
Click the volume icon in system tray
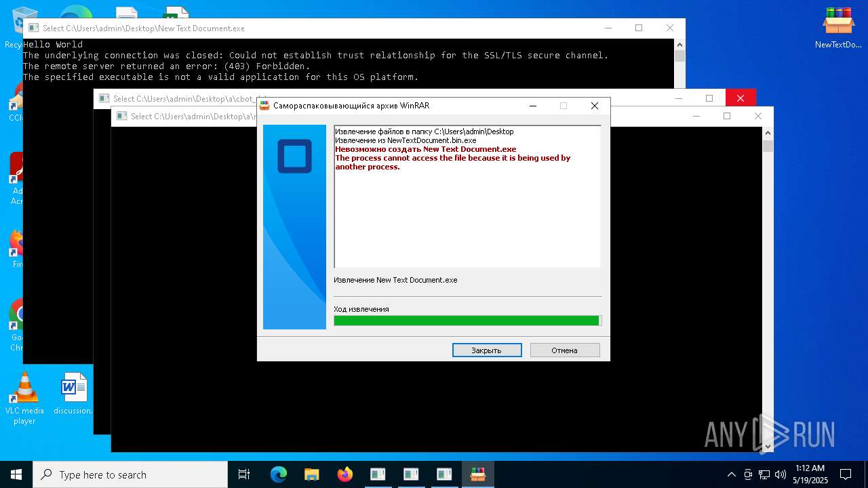click(781, 474)
